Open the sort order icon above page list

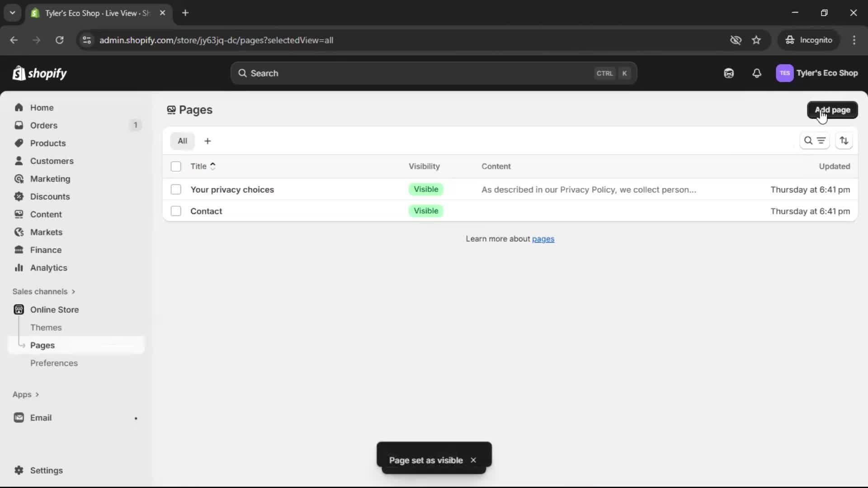click(844, 141)
